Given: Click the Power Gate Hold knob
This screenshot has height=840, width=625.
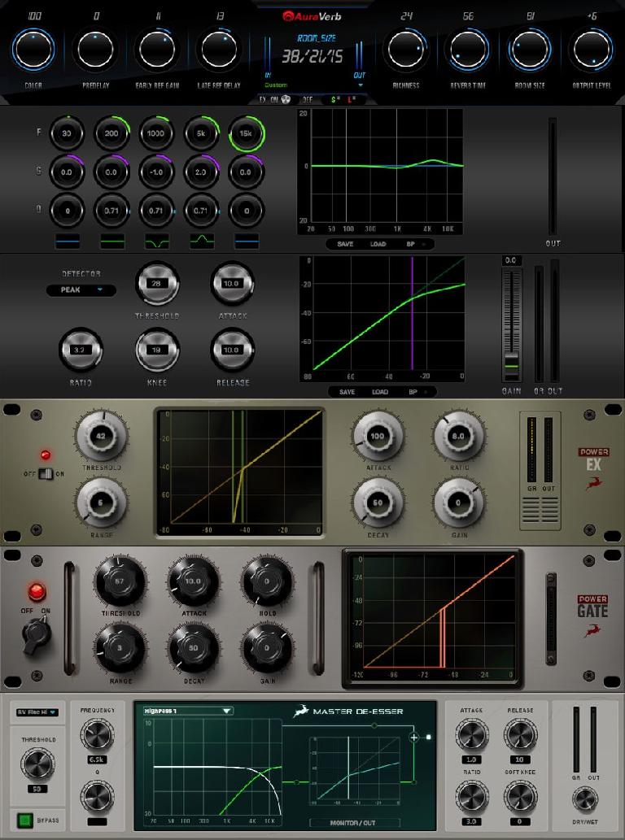Looking at the screenshot, I should tap(267, 581).
